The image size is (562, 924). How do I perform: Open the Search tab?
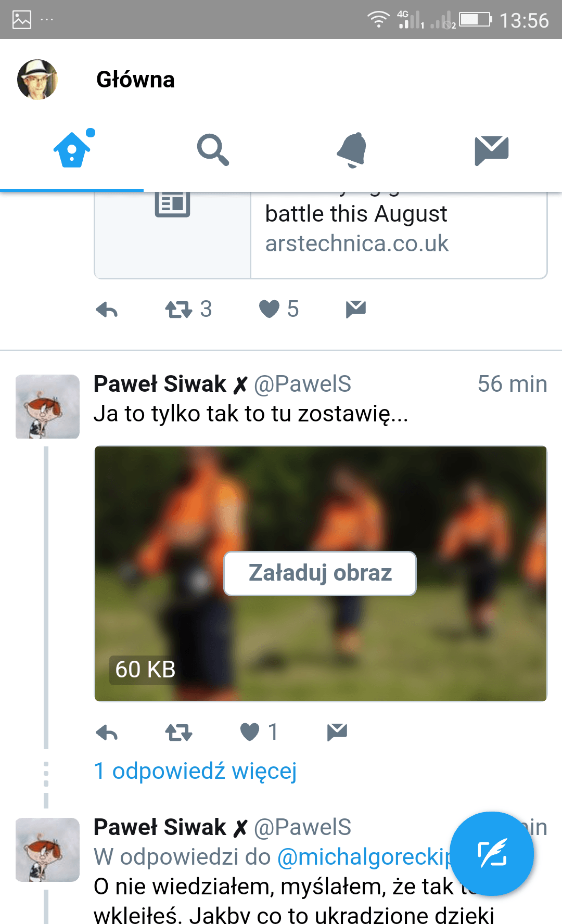[212, 150]
